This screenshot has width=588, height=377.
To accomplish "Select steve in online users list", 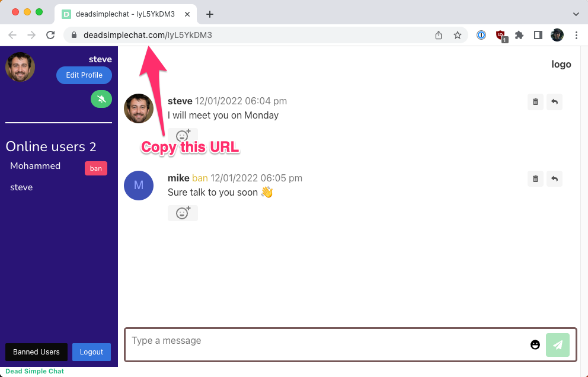I will [x=21, y=187].
